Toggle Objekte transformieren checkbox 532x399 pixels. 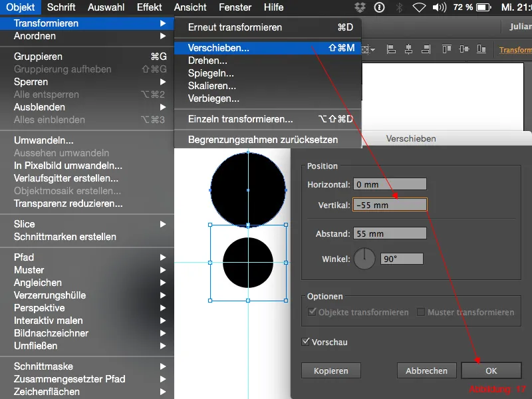(x=312, y=311)
